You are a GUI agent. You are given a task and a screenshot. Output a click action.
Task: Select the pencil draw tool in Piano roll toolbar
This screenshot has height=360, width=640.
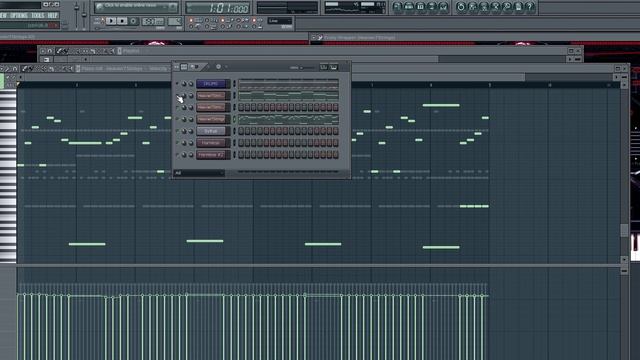pos(25,69)
